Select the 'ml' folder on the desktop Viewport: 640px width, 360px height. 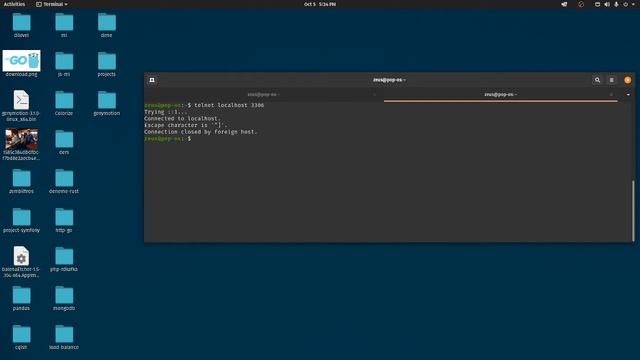pyautogui.click(x=64, y=25)
